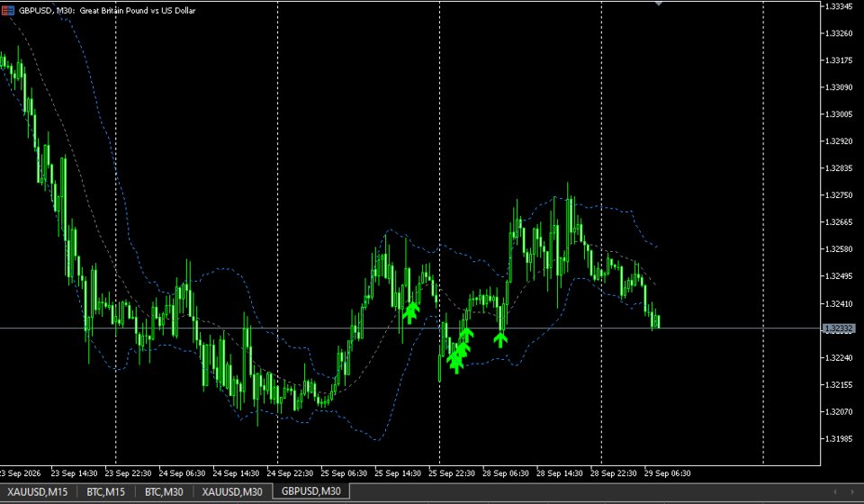
Task: Click the 1.33090 price scale label
Action: 838,87
